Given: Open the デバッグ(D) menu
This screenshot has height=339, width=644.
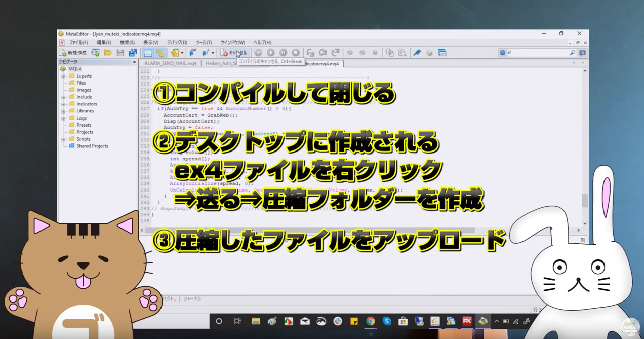Looking at the screenshot, I should click(x=177, y=43).
